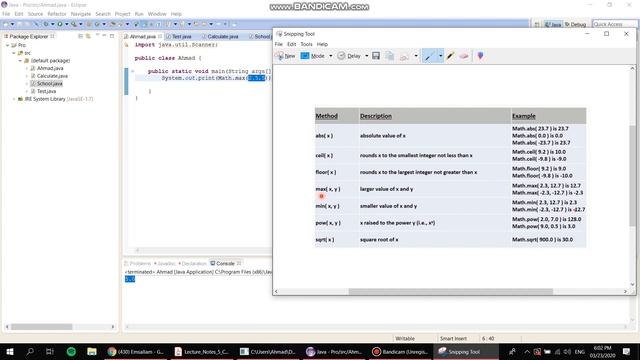
Task: Collapse the default package node
Action: [x=20, y=60]
